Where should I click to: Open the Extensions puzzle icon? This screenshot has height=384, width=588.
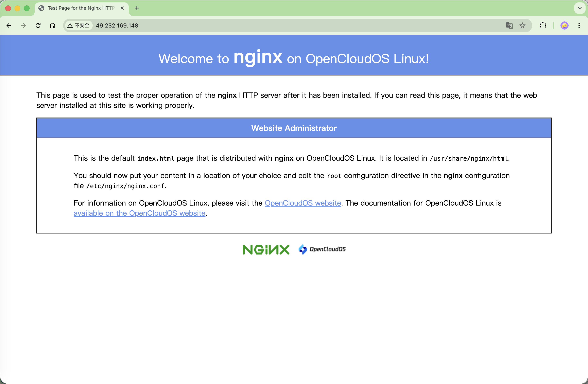(x=543, y=25)
